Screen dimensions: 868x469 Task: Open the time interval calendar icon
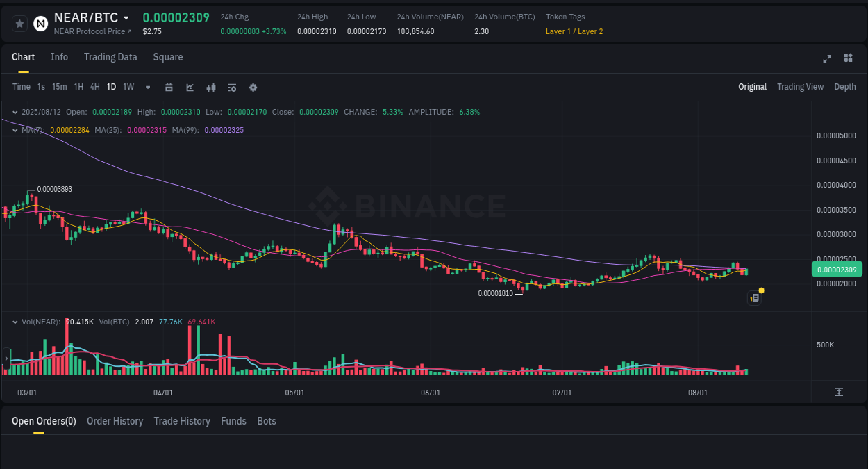point(169,87)
